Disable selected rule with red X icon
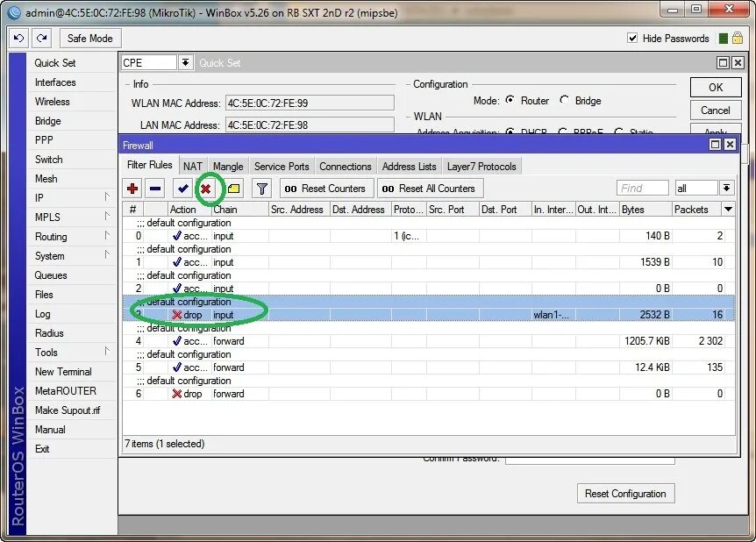Viewport: 756px width, 542px height. (x=206, y=189)
